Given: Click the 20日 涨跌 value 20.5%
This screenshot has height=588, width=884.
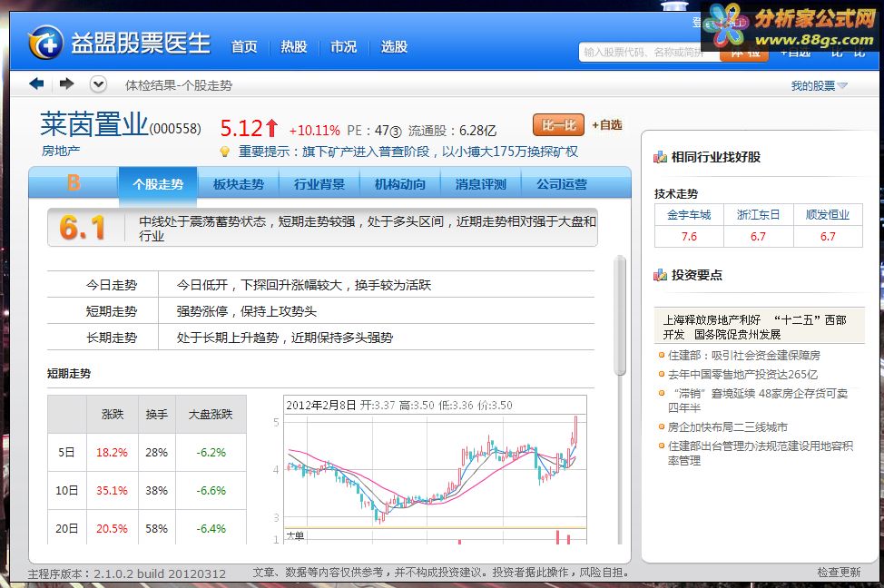Looking at the screenshot, I should pyautogui.click(x=112, y=529).
